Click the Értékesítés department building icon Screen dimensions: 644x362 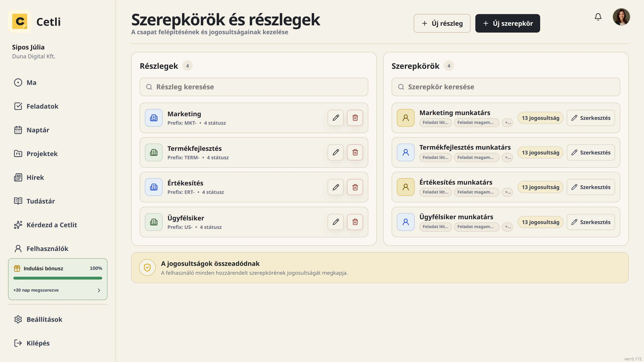[x=154, y=187]
